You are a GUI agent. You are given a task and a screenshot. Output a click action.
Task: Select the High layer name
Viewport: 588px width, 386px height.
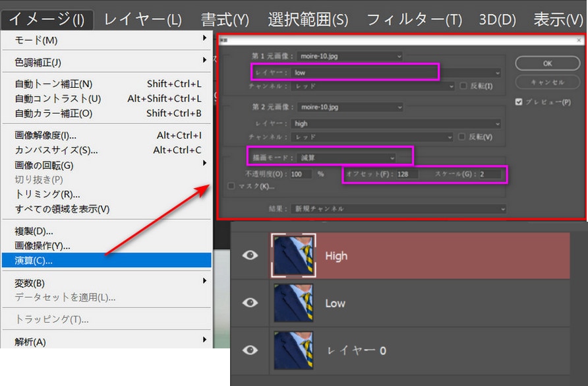pyautogui.click(x=336, y=256)
